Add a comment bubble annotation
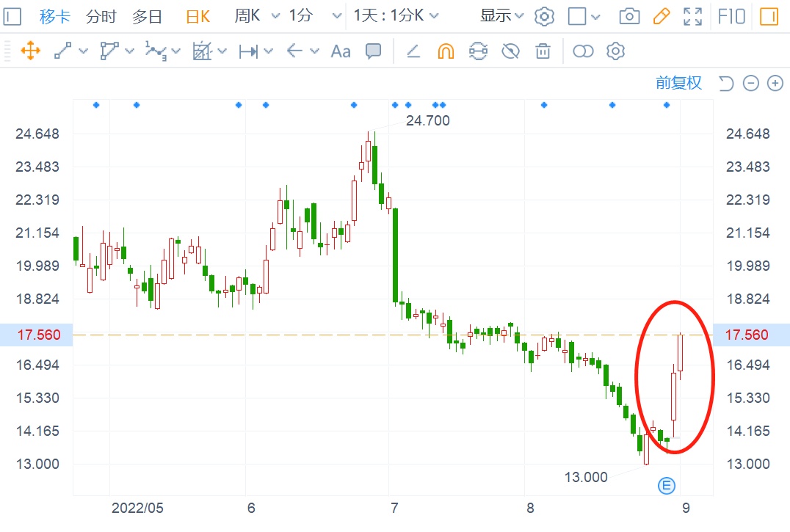This screenshot has height=532, width=790. point(373,51)
